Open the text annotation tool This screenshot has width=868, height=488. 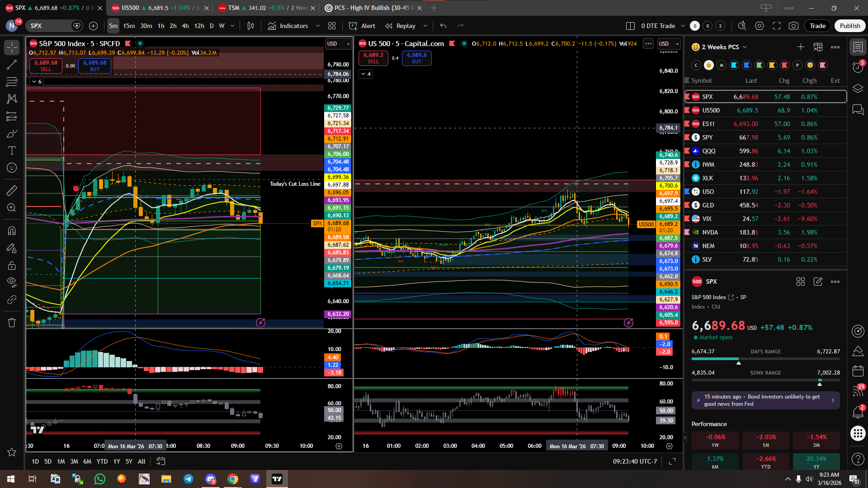12,150
